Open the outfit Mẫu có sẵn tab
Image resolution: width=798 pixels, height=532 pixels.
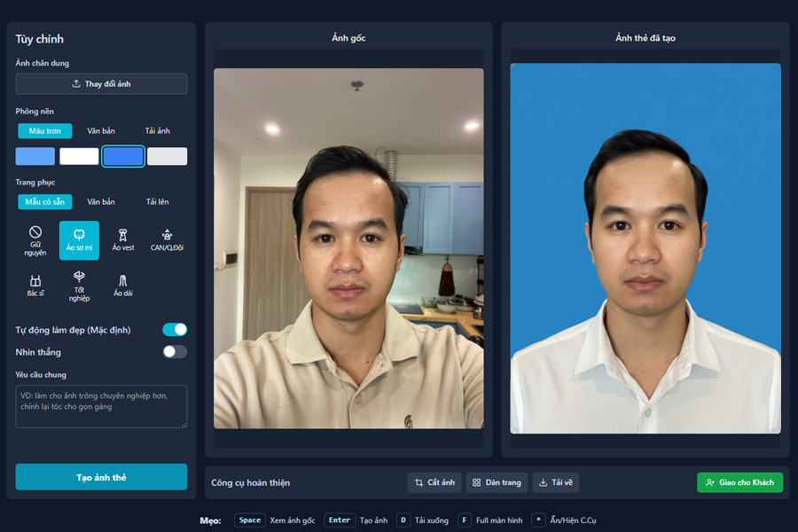[x=45, y=201]
